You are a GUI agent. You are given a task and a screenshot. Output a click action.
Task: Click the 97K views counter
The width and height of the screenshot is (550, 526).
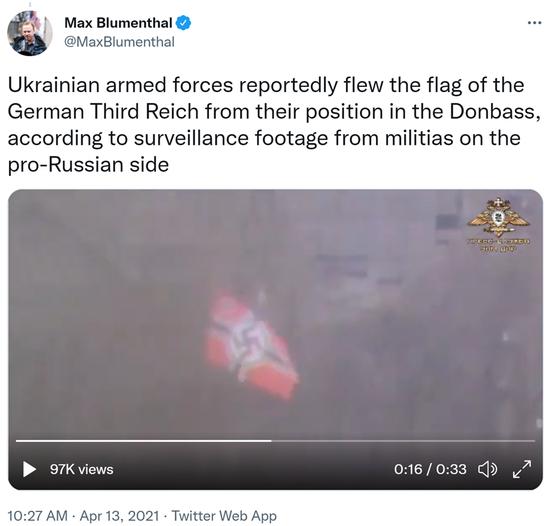click(82, 469)
